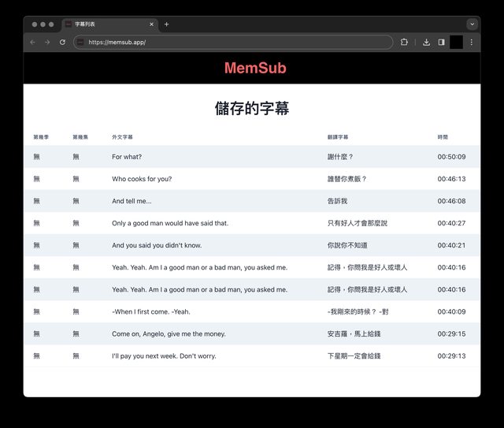Open the browser downloads icon

tap(426, 42)
